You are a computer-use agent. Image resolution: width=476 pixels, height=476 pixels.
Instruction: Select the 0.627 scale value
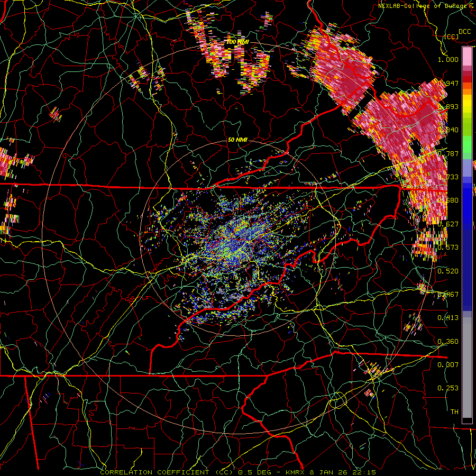(448, 224)
